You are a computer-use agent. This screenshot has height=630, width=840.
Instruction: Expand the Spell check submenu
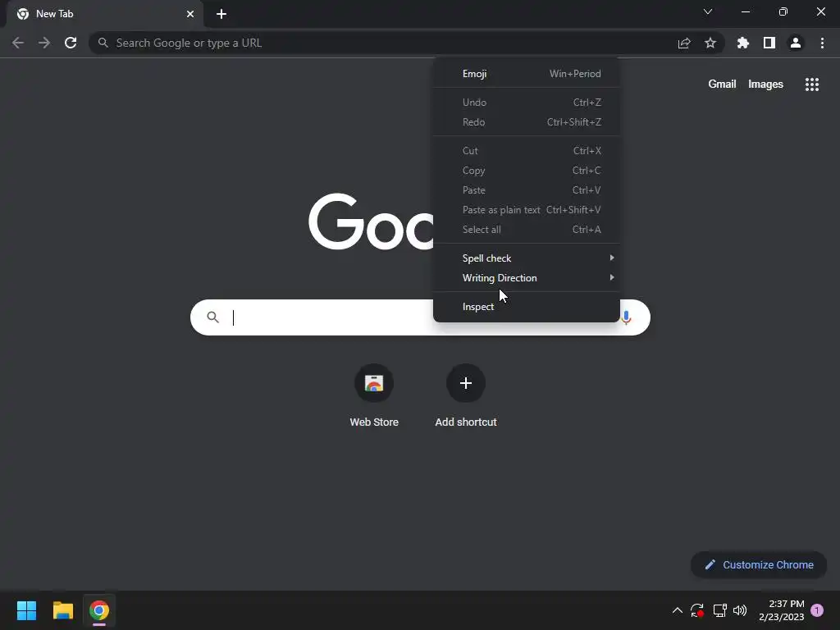[526, 258]
